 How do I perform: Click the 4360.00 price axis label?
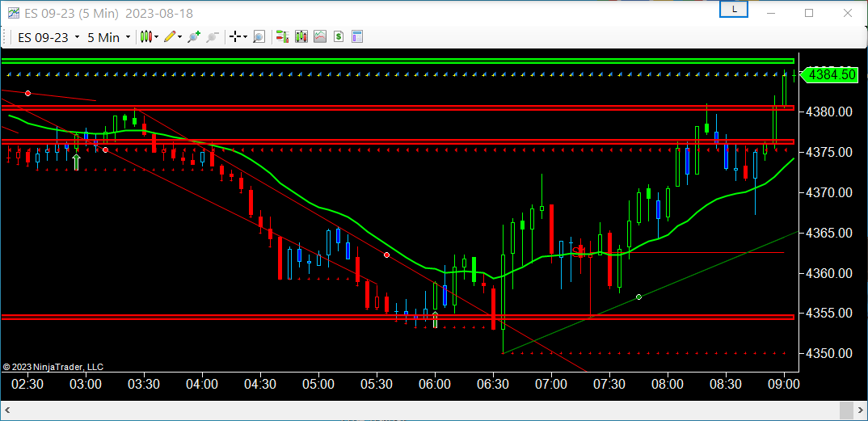(829, 273)
